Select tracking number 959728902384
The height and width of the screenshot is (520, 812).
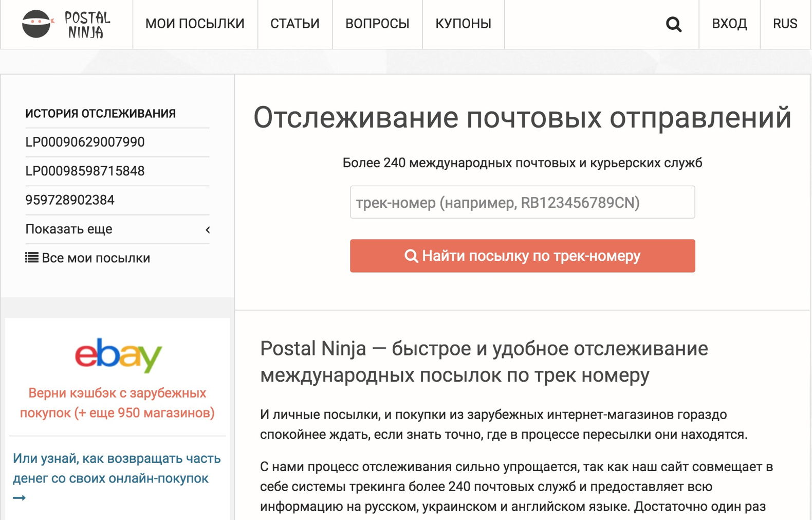[70, 200]
